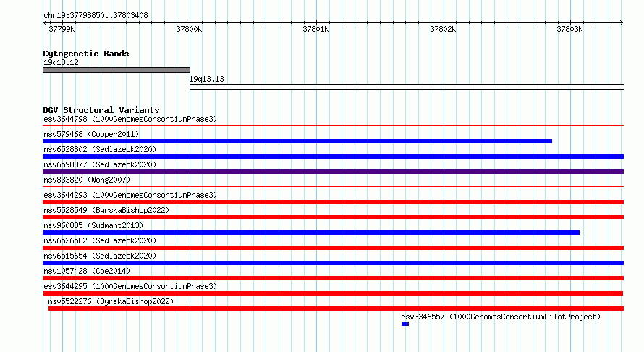
Task: Open variant nsv6515654 (Sedlazeck2020) label
Action: (100, 256)
